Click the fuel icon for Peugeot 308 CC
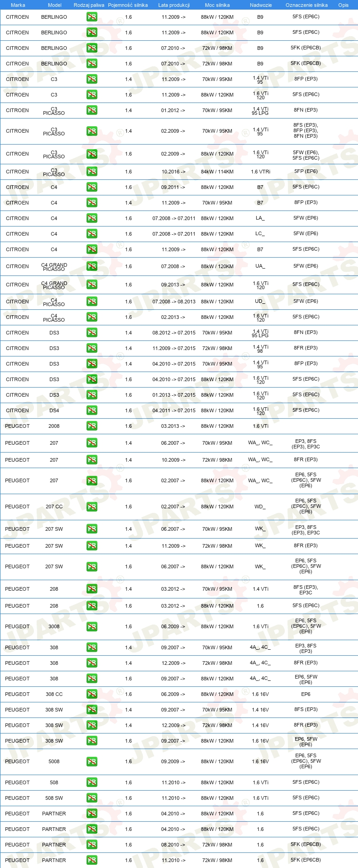 pos(92,694)
